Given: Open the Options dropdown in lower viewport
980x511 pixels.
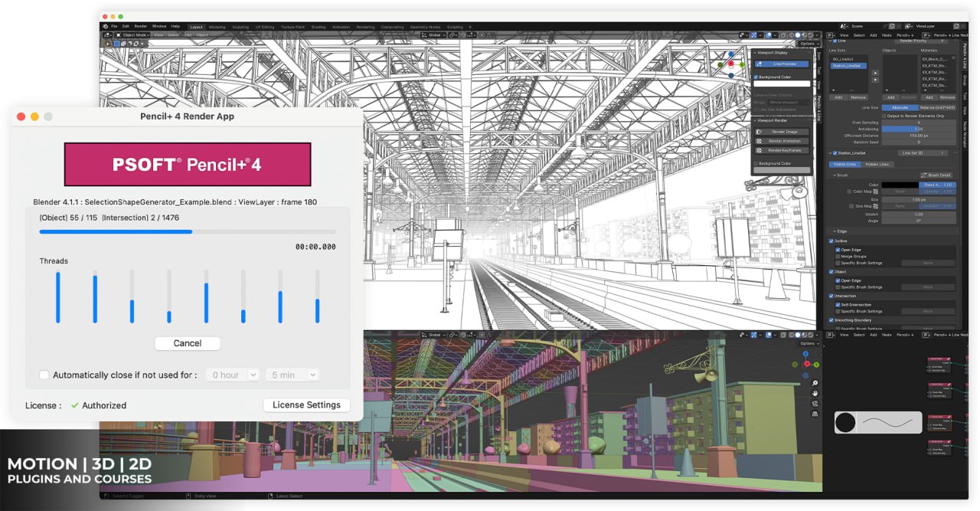Looking at the screenshot, I should (809, 343).
